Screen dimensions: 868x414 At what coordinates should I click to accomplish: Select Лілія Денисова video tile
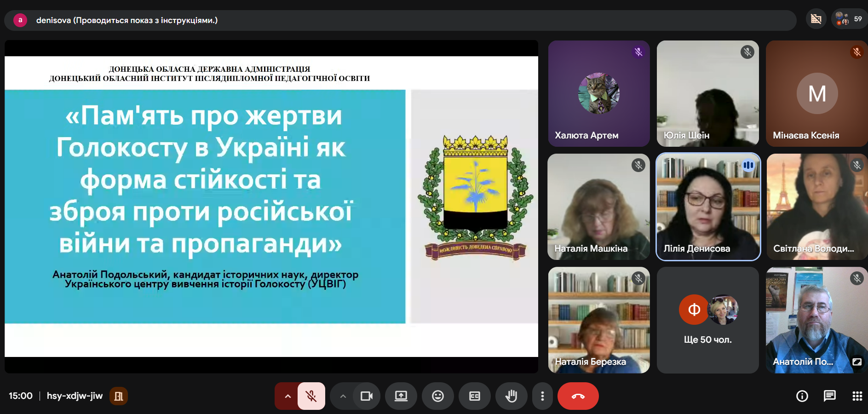(x=707, y=207)
